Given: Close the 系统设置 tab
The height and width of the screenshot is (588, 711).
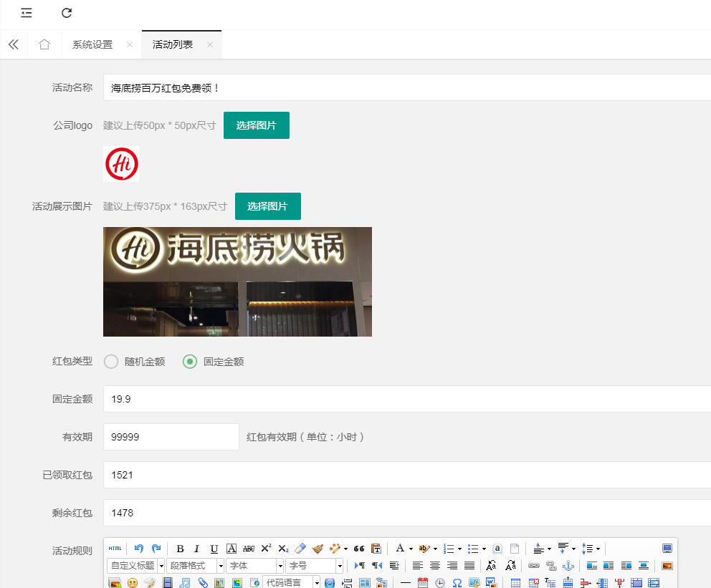Looking at the screenshot, I should [130, 44].
